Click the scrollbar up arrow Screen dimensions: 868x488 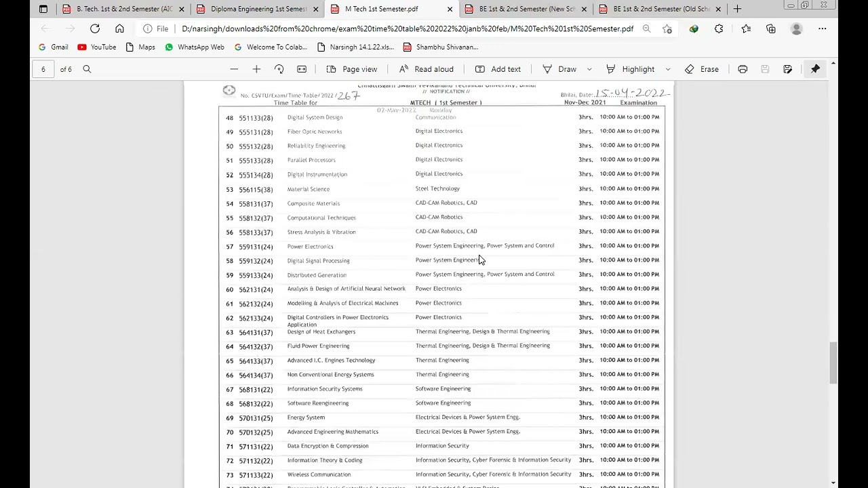pyautogui.click(x=833, y=64)
